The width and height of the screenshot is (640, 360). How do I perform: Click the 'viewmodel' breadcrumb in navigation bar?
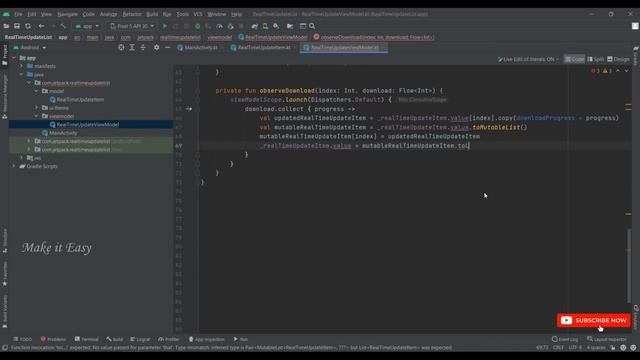pyautogui.click(x=220, y=37)
